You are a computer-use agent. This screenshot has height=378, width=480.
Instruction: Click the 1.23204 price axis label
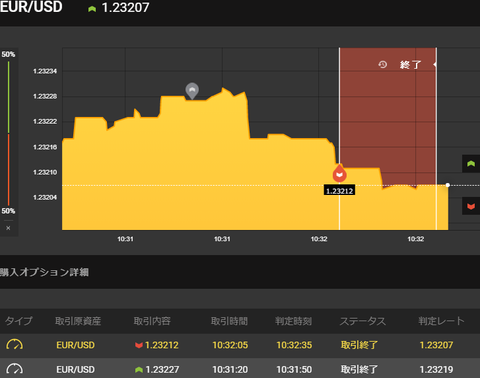point(45,197)
